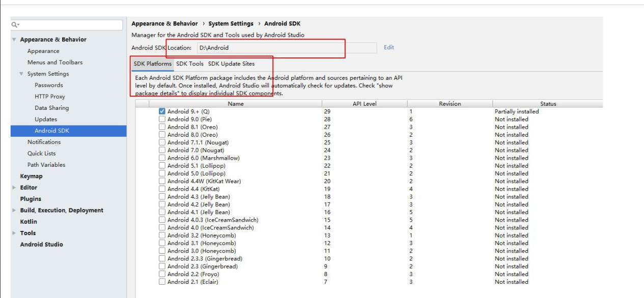Uncheck the Android 9.+ (Q) checkbox
Viewport: 644px width, 298px height.
[x=162, y=111]
